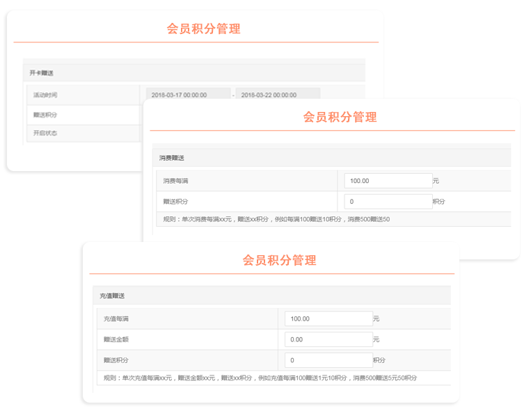Click the 充值赠送 section header
Viewport: 531px width, 420px height.
(112, 296)
